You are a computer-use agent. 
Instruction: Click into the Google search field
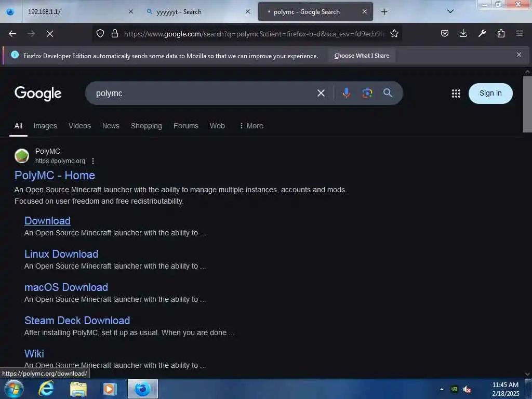click(204, 93)
